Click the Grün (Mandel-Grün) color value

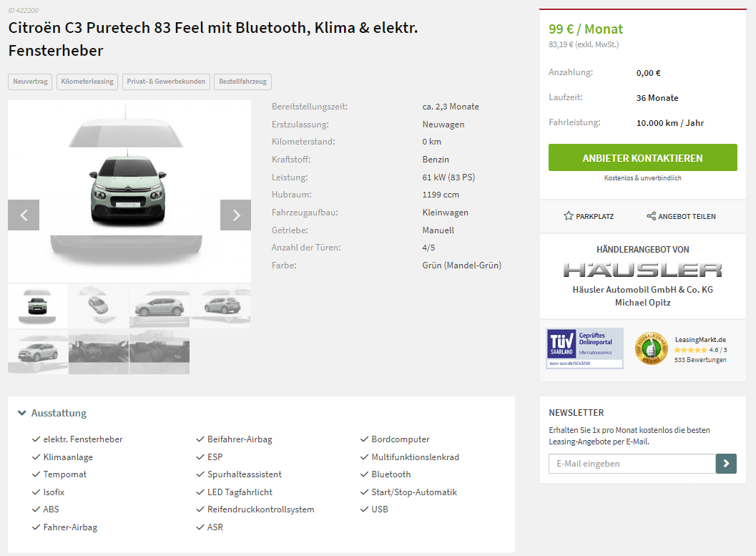[462, 265]
